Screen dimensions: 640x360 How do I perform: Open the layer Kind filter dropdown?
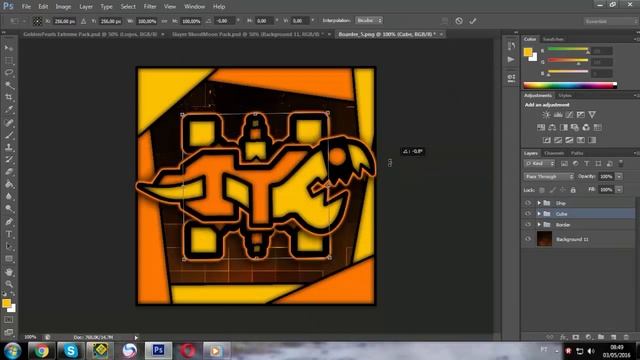pos(539,163)
